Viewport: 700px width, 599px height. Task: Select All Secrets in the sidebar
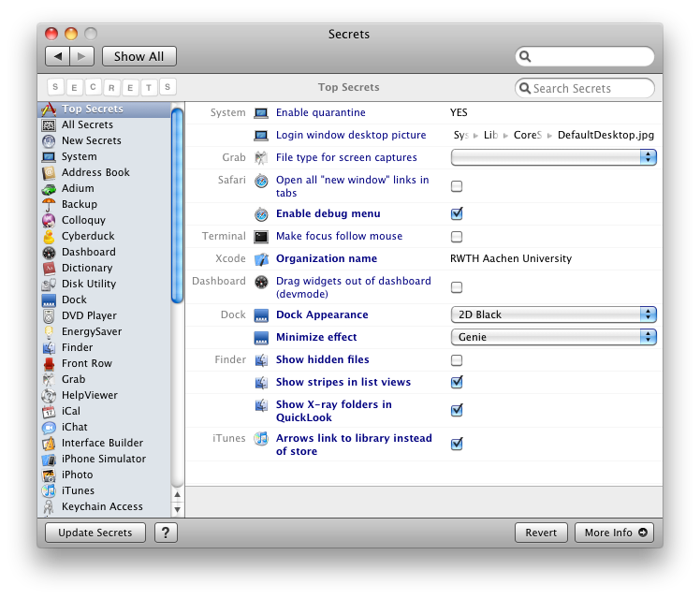(87, 124)
